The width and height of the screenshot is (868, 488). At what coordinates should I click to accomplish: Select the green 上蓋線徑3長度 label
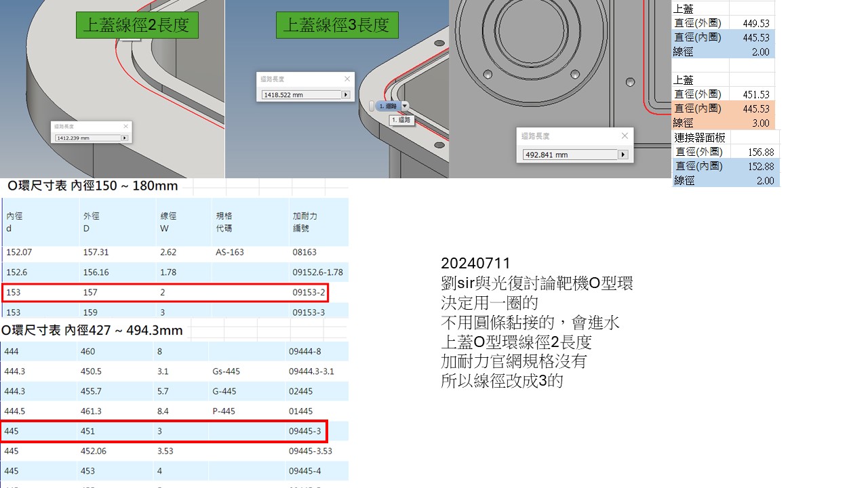point(337,26)
